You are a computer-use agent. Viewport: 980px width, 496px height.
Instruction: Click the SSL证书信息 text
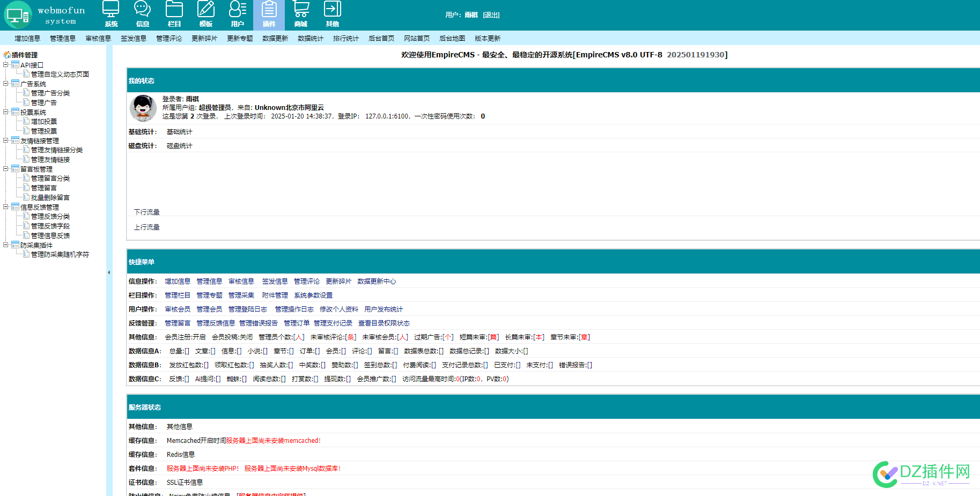click(x=185, y=483)
